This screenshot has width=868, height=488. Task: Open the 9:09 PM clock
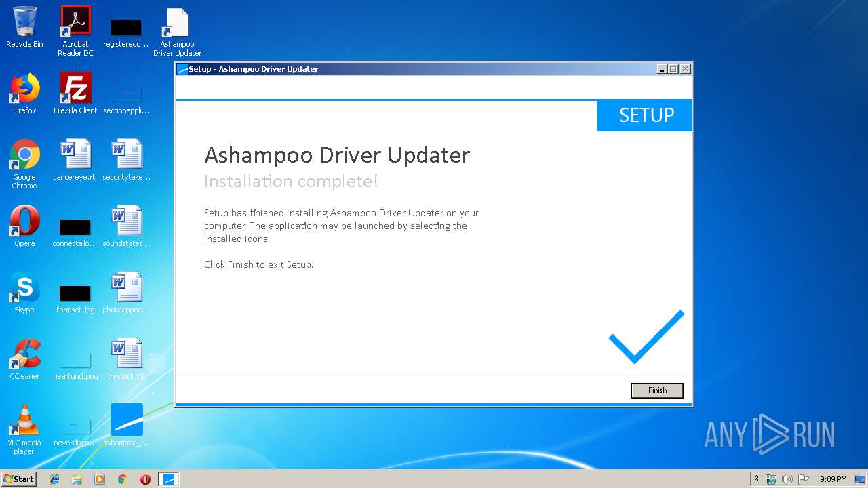click(833, 479)
